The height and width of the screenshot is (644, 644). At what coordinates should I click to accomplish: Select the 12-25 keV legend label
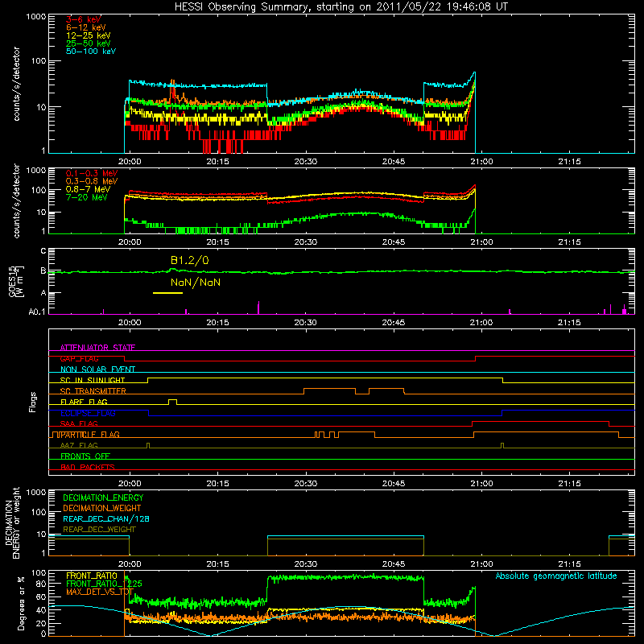pyautogui.click(x=89, y=35)
